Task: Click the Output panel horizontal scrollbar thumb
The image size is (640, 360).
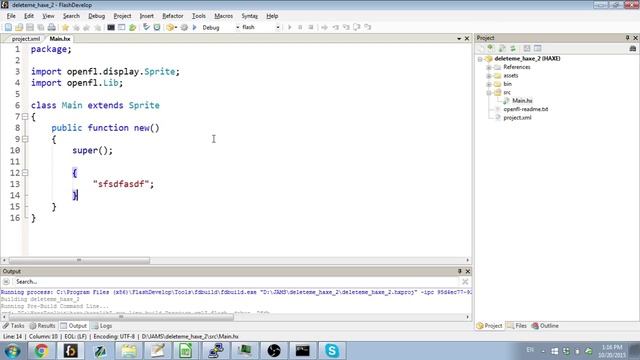Action: [x=121, y=317]
